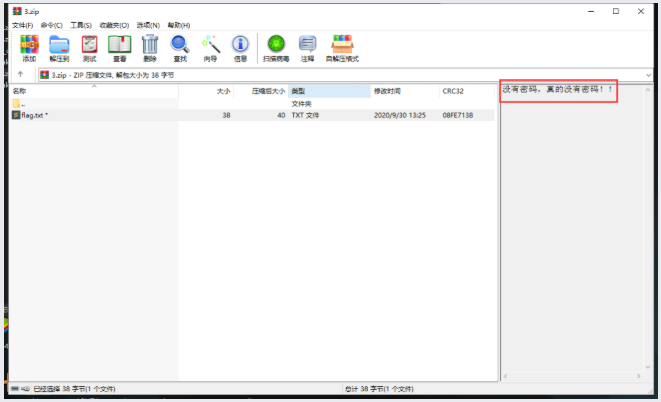The height and width of the screenshot is (402, 661).
Task: Open the 文件(F) menu
Action: (x=22, y=25)
